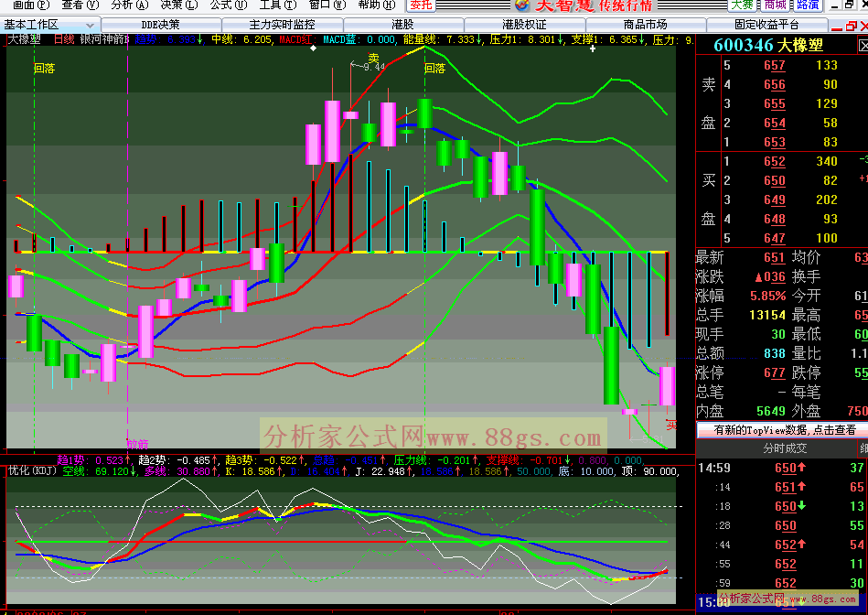
Task: Click the buy-2 price 650
Action: [x=775, y=180]
